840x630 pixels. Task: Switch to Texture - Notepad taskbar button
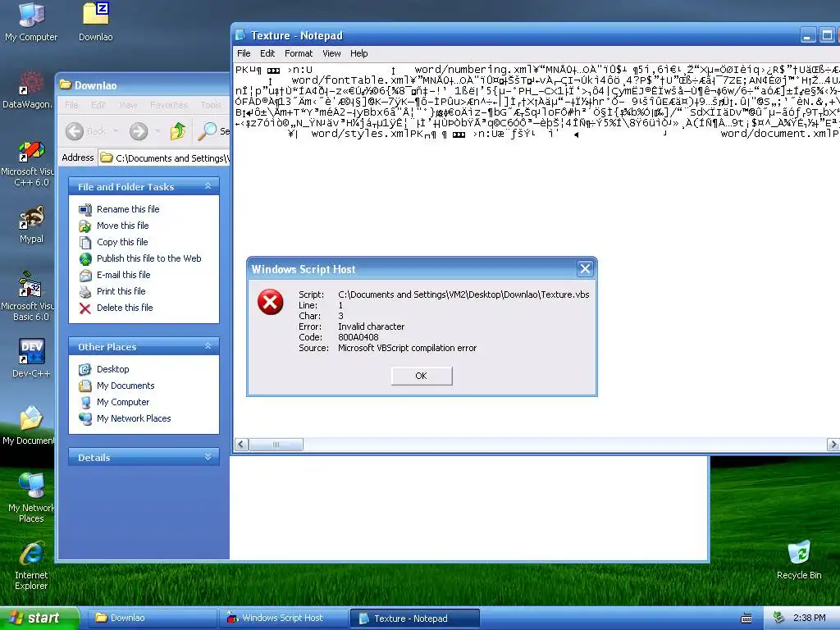pyautogui.click(x=414, y=619)
